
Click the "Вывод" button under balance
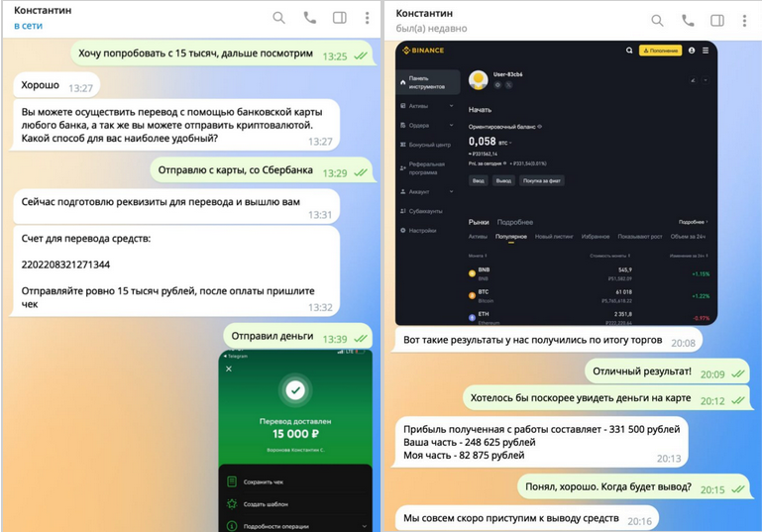click(503, 180)
